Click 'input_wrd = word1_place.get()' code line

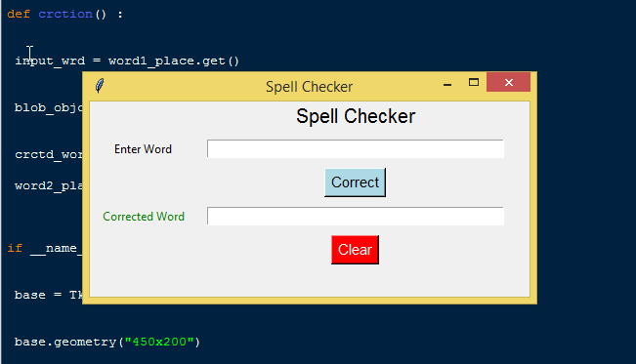pos(127,61)
